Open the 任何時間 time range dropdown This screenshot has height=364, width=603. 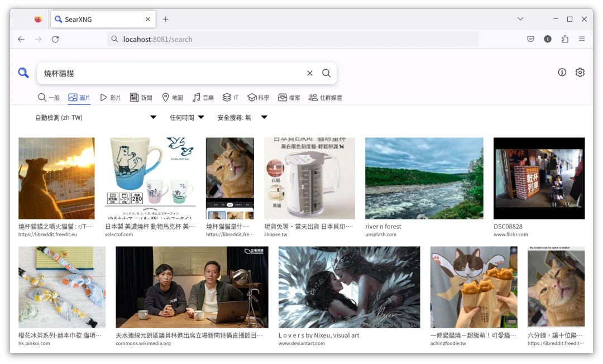pos(187,117)
